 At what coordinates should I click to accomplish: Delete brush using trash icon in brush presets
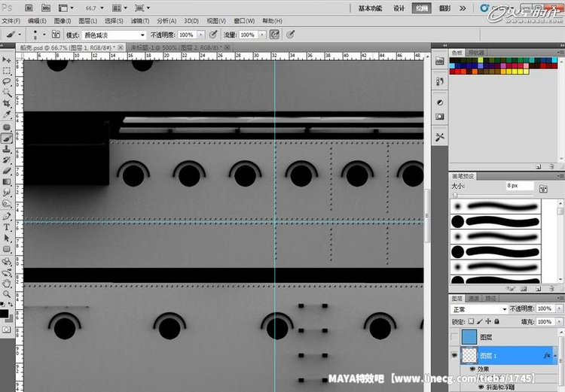[x=551, y=289]
